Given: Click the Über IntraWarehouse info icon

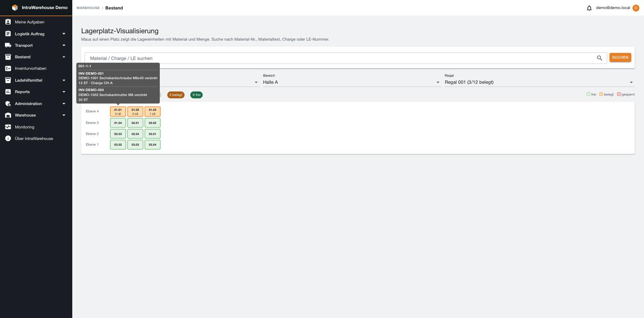Looking at the screenshot, I should [x=8, y=139].
